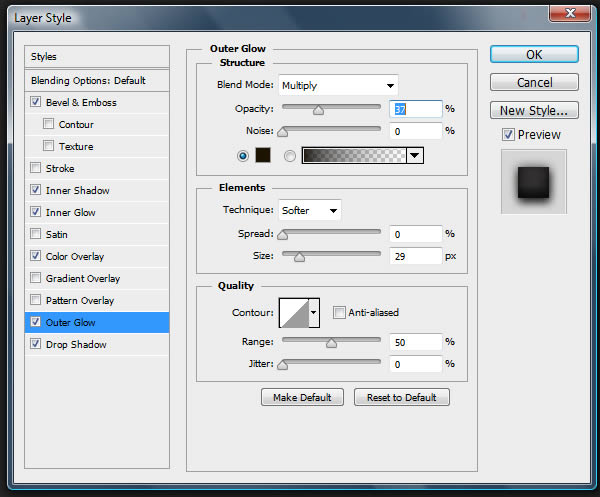Open the Color Overlay settings label
Screen dimensions: 600x497
(x=75, y=256)
